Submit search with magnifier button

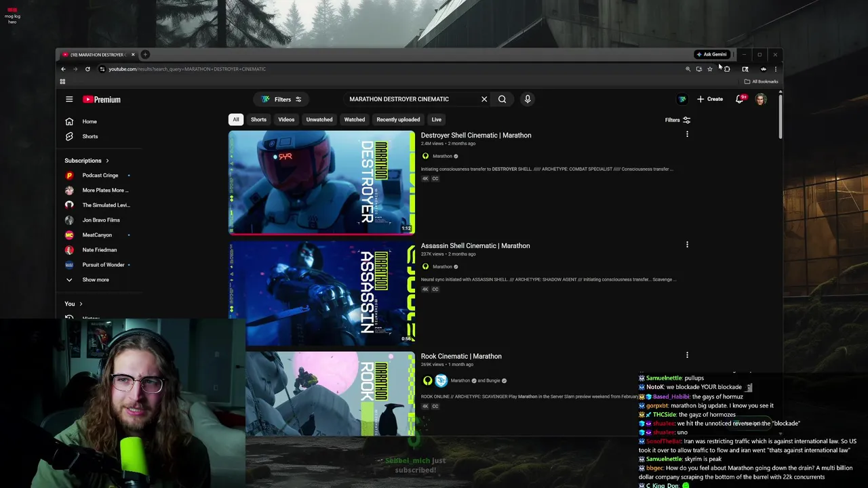click(x=502, y=99)
